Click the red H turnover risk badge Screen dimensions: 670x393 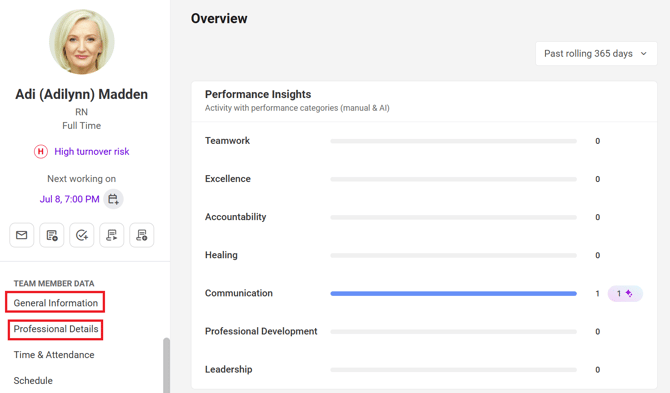click(41, 151)
